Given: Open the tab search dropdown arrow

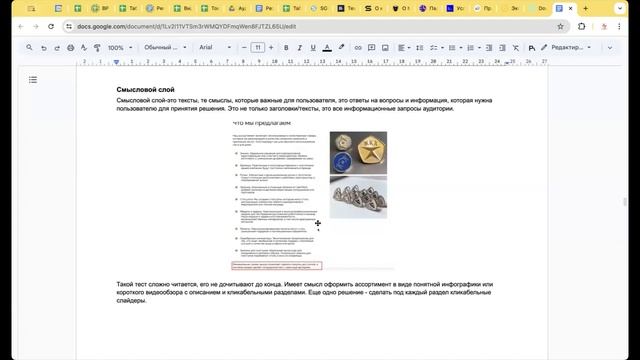Looking at the screenshot, I should coord(620,8).
